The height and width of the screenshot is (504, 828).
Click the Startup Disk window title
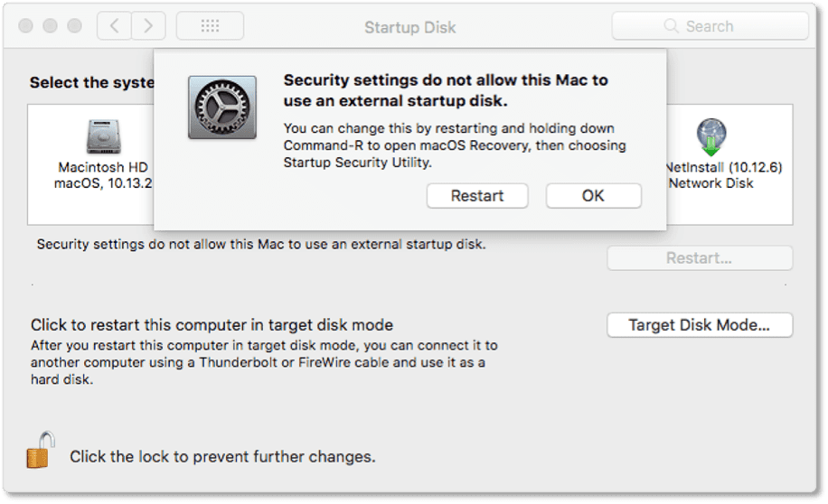(x=409, y=27)
